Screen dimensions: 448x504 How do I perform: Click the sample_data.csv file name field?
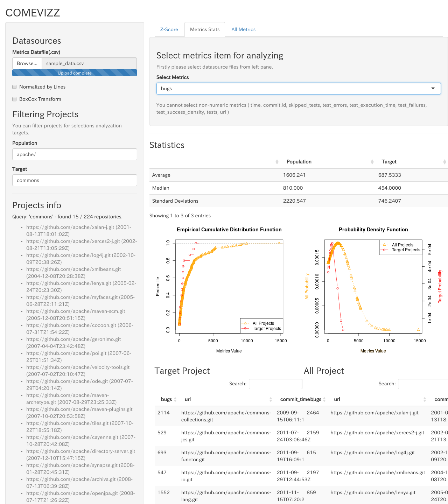(89, 63)
